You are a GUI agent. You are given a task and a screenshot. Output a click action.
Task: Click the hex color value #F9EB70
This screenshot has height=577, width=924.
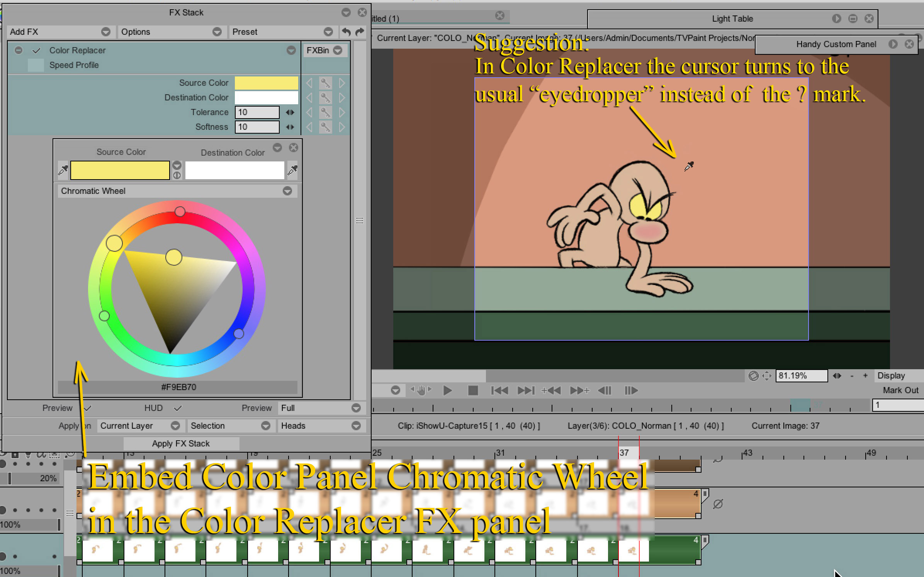[x=178, y=387]
